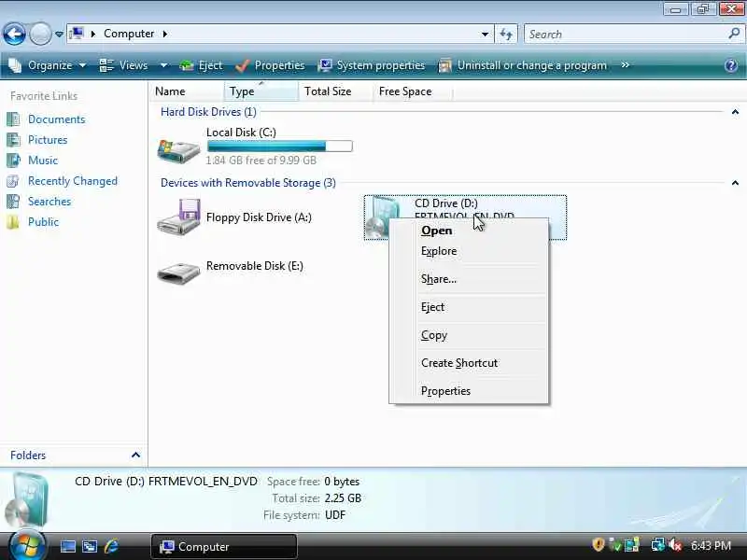
Task: Select the Local Disk (C:) drive icon
Action: tap(178, 151)
